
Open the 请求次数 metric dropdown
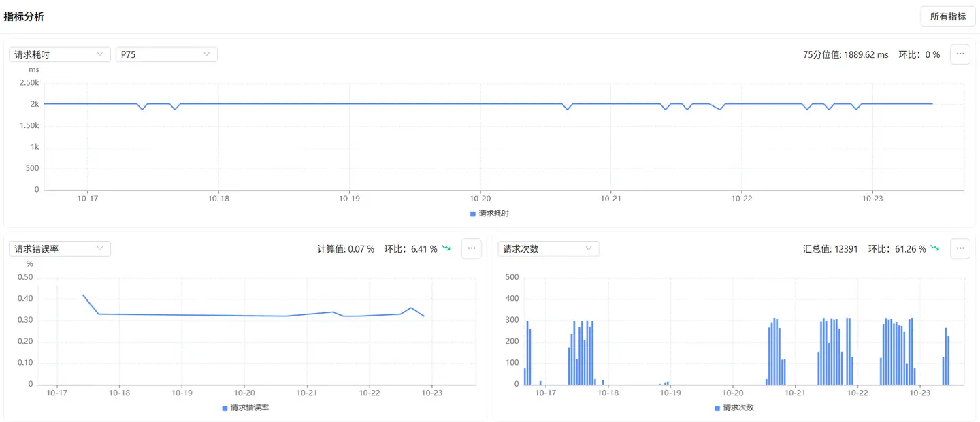coord(548,249)
